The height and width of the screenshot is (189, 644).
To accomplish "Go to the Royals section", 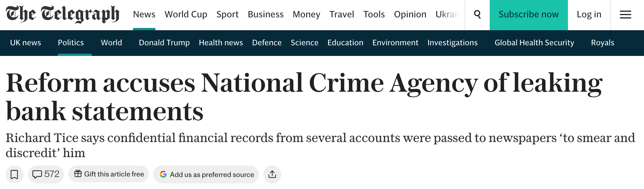I will [x=603, y=42].
